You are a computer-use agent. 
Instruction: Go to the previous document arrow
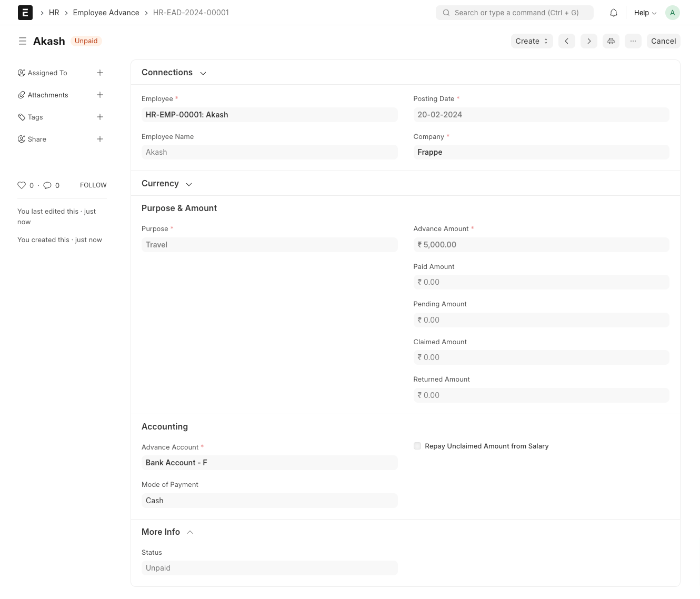[x=567, y=41]
